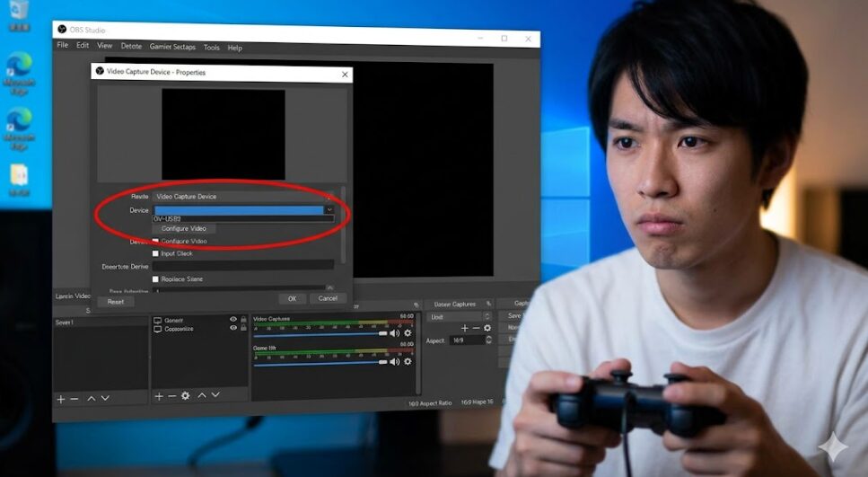This screenshot has height=477, width=868.
Task: Open the View menu
Action: pos(105,46)
